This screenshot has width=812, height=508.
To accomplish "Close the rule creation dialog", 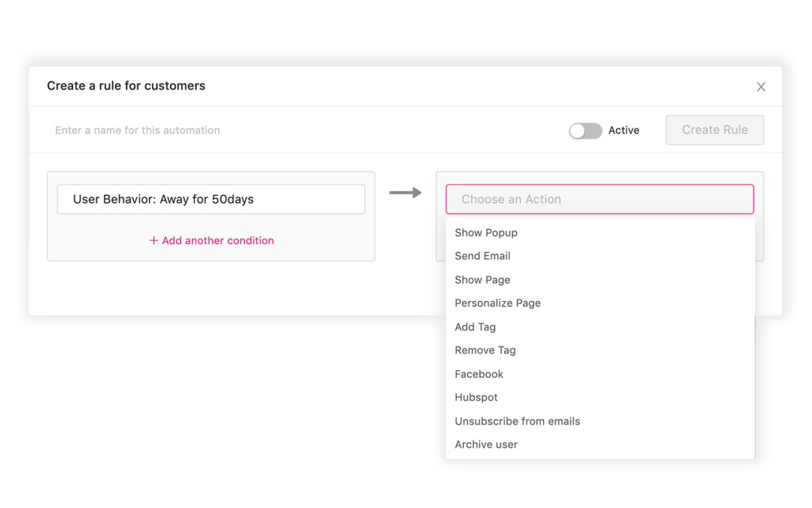I will pyautogui.click(x=760, y=86).
